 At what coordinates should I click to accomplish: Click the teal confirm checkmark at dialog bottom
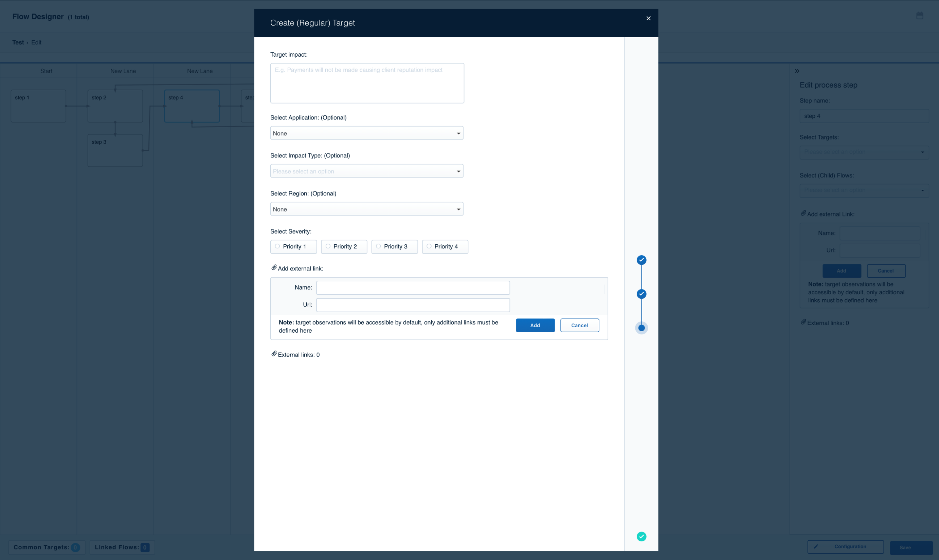[x=641, y=536]
